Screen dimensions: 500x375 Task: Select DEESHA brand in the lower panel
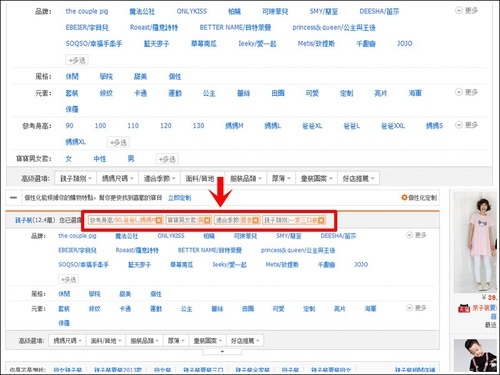coord(338,236)
